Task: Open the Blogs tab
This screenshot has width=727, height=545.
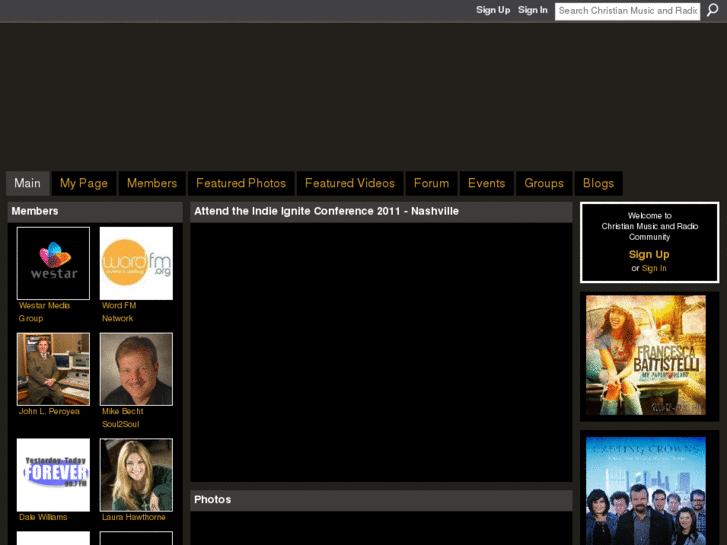Action: [599, 183]
